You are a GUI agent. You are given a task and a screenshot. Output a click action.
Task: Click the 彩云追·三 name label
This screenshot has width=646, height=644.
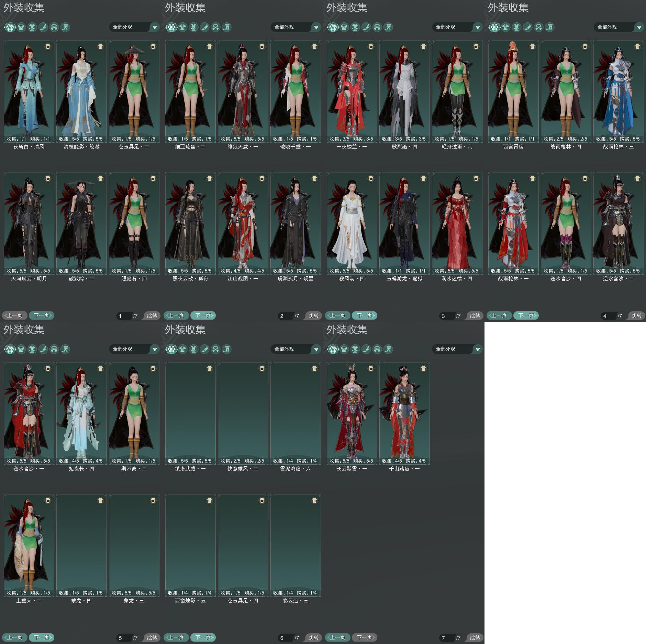click(x=296, y=601)
